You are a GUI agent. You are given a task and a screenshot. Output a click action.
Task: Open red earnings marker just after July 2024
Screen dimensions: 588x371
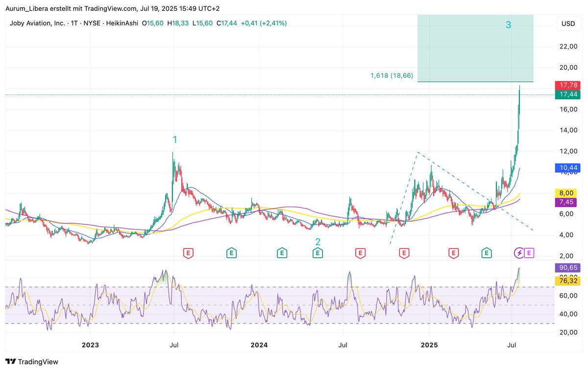point(360,253)
